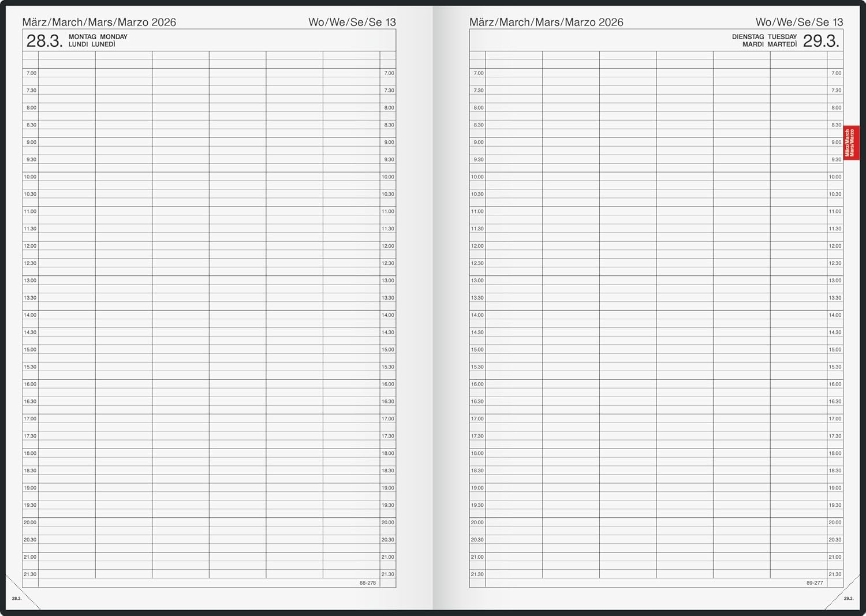Image resolution: width=866 pixels, height=616 pixels.
Task: Click the month title above the Tuesday page
Action: point(546,22)
